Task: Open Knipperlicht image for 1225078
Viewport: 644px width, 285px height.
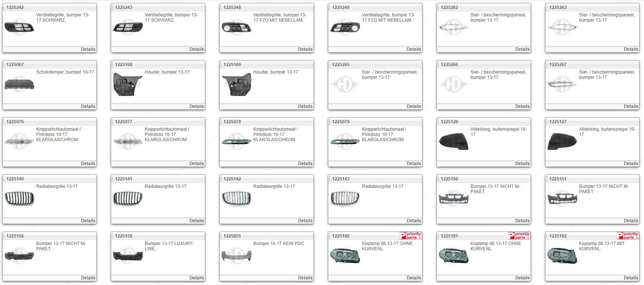Action: (237, 142)
